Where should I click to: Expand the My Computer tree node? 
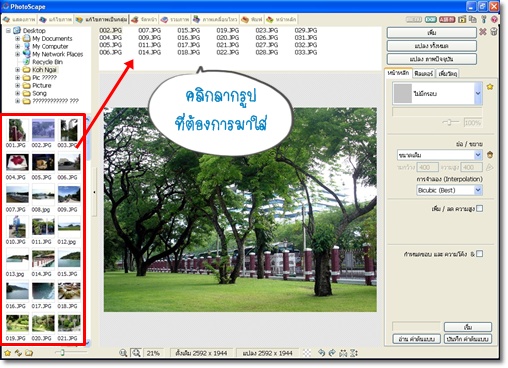pos(17,46)
